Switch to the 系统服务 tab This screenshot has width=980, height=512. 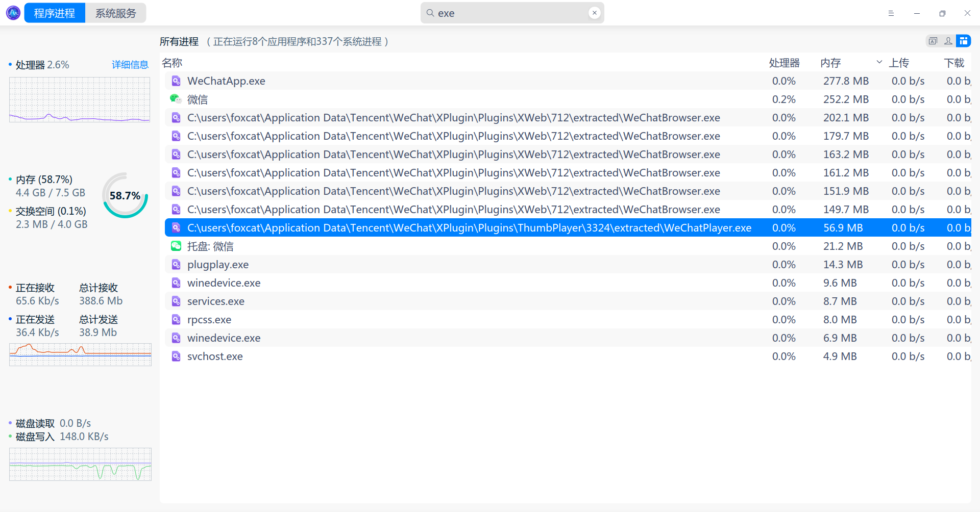pos(116,13)
